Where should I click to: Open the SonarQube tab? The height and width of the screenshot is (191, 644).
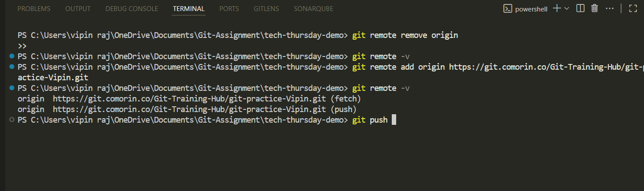(313, 9)
